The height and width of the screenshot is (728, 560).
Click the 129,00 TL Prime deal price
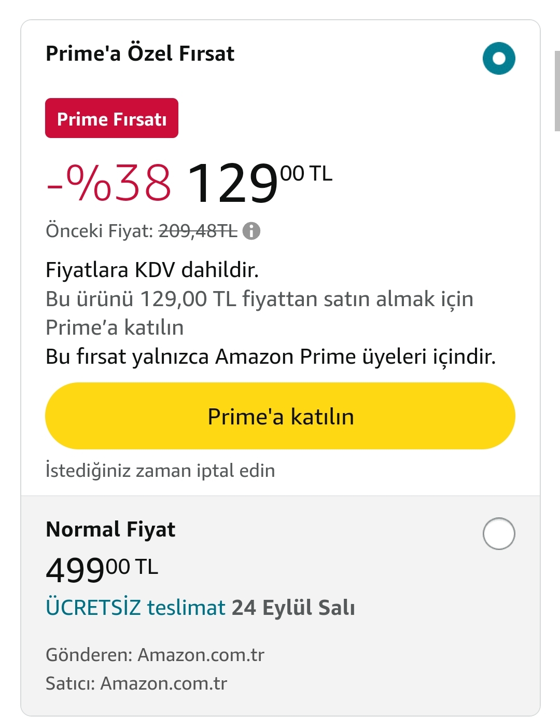pos(259,182)
